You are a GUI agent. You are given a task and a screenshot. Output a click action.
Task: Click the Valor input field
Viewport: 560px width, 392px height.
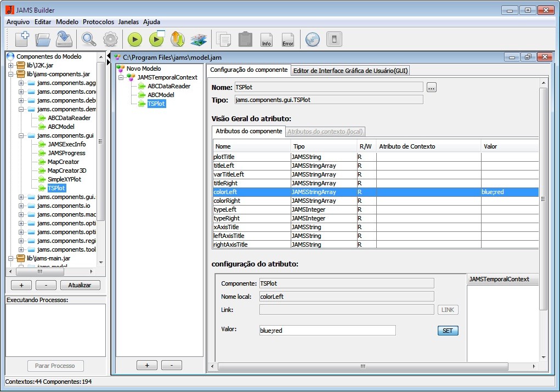[327, 331]
